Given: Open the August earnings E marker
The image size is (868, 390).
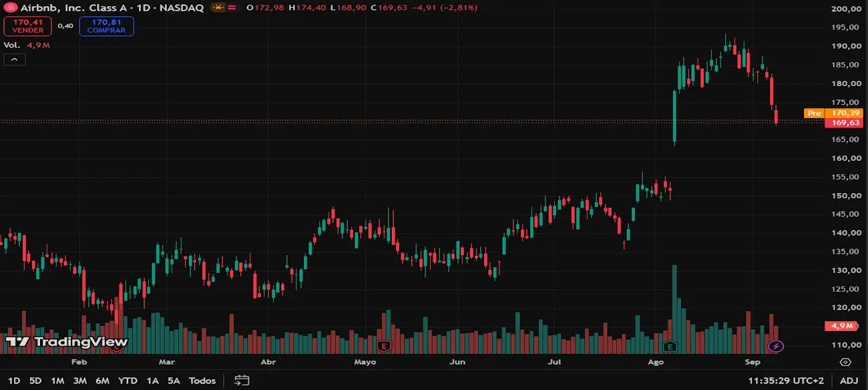Looking at the screenshot, I should pos(670,346).
